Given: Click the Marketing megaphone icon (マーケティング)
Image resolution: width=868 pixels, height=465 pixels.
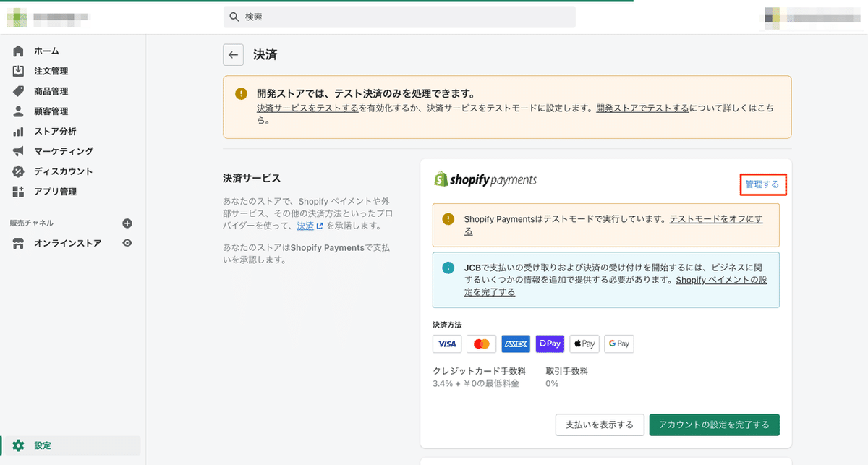Looking at the screenshot, I should [18, 151].
